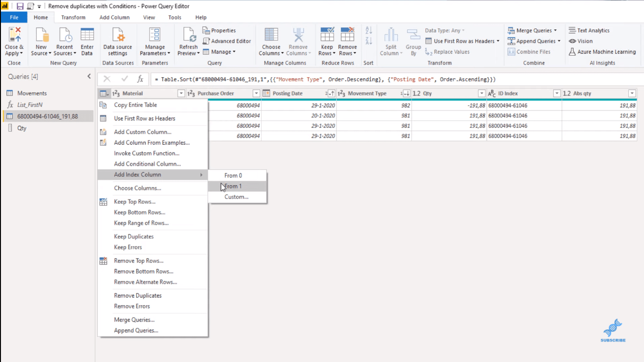Screen dimensions: 644x362
Task: Select Remove Errors menu entry
Action: click(153, 306)
